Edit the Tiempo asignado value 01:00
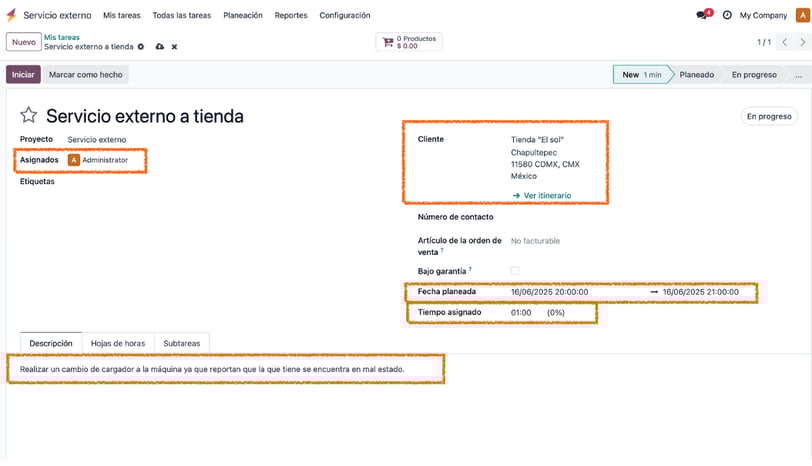Screen dimensions: 812x466 (521, 313)
